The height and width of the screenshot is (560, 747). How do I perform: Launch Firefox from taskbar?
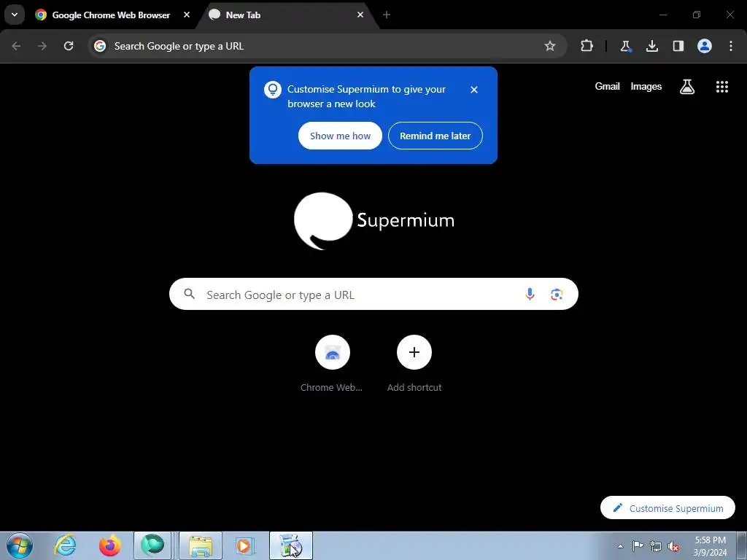click(109, 545)
